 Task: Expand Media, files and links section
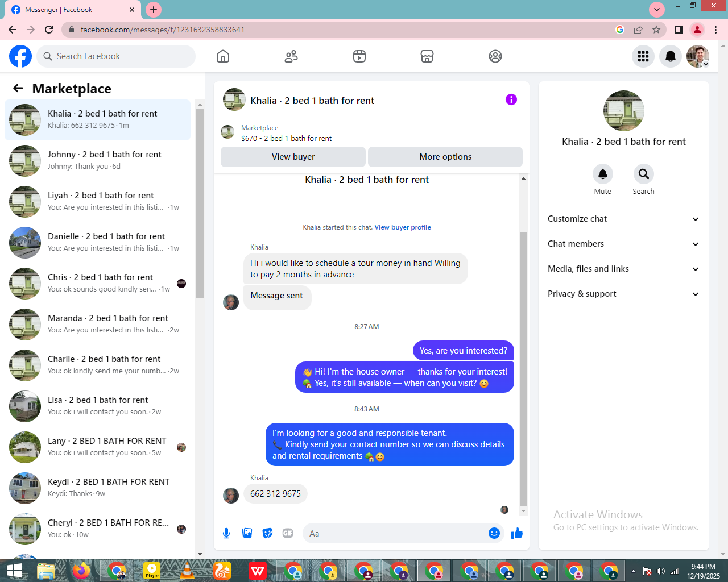(623, 269)
